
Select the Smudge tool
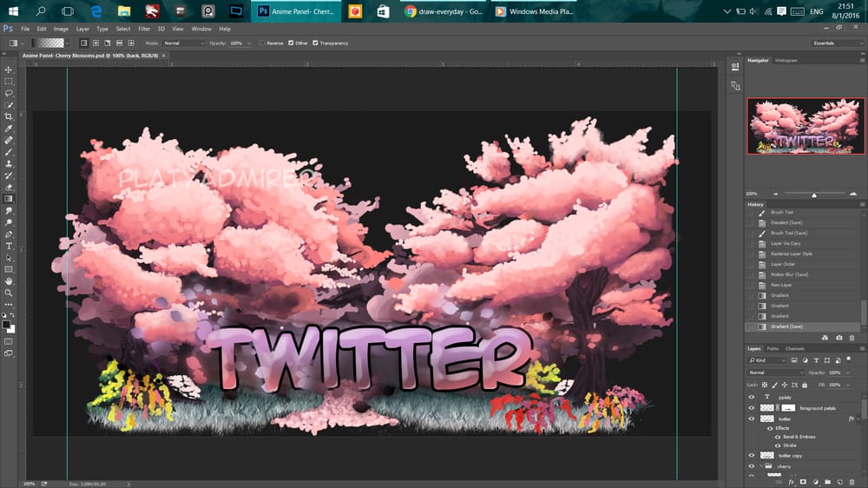[9, 211]
